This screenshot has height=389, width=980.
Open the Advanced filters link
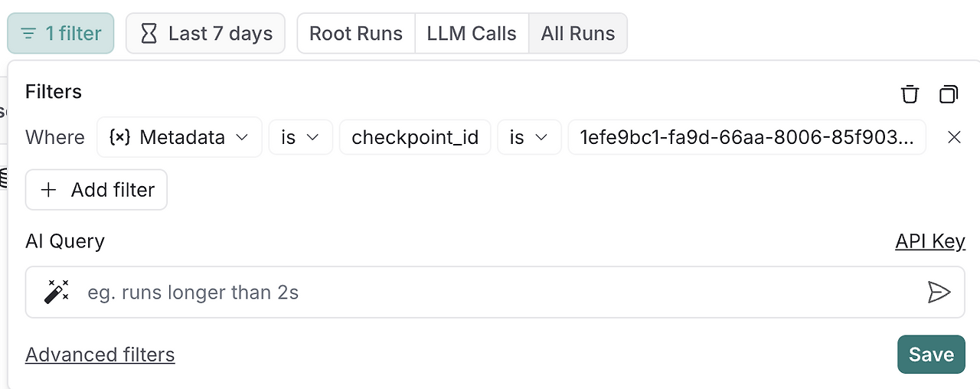[100, 355]
